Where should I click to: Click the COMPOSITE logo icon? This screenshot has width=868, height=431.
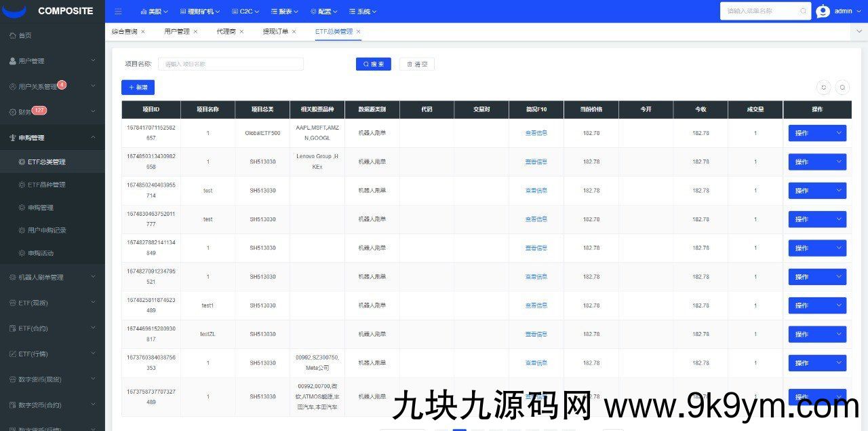click(x=15, y=10)
